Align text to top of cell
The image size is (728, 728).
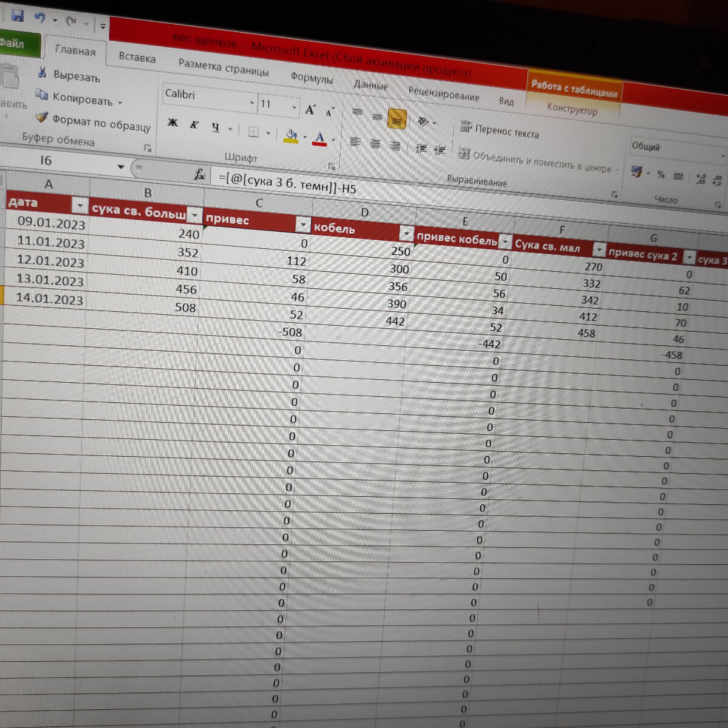[x=357, y=112]
